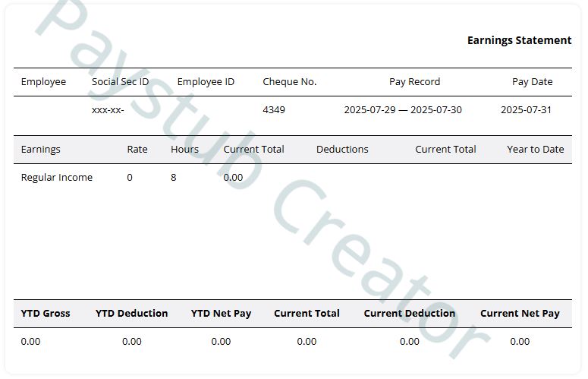Click the Hours value 8
The height and width of the screenshot is (379, 588).
click(x=174, y=178)
